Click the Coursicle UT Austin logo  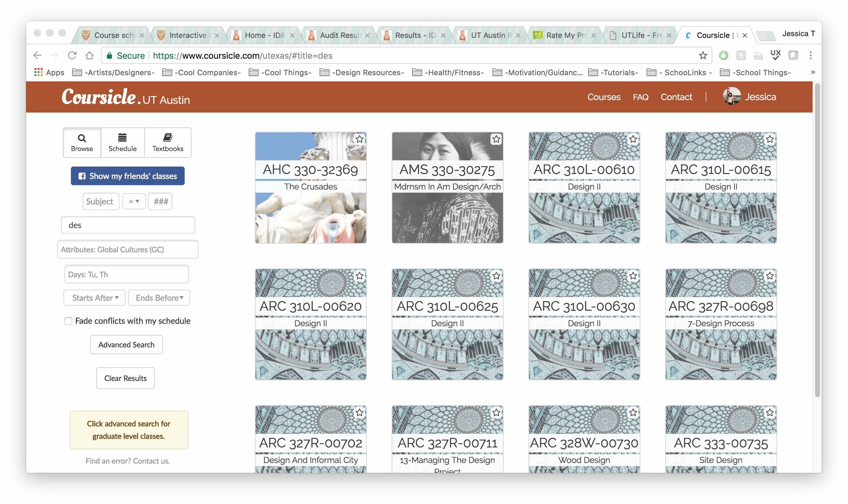[126, 97]
